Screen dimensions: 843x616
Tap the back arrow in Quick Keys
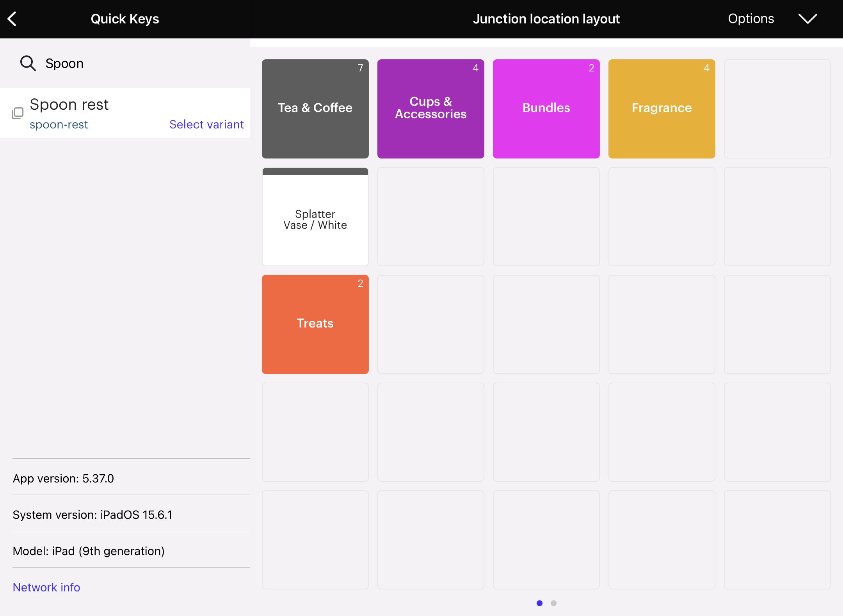click(12, 19)
